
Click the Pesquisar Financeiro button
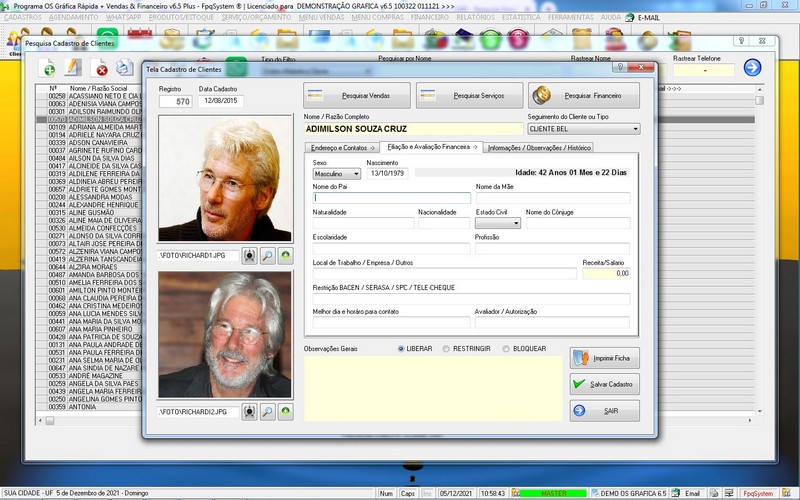pos(584,95)
